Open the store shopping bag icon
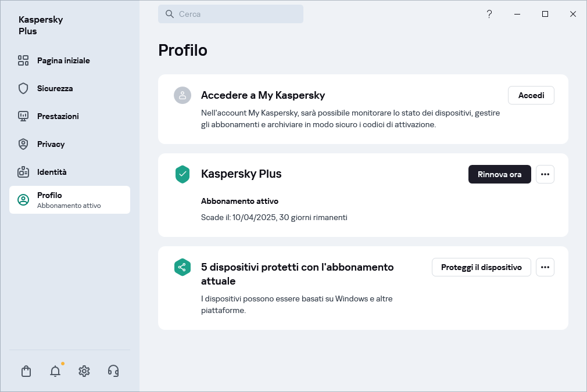 26,371
